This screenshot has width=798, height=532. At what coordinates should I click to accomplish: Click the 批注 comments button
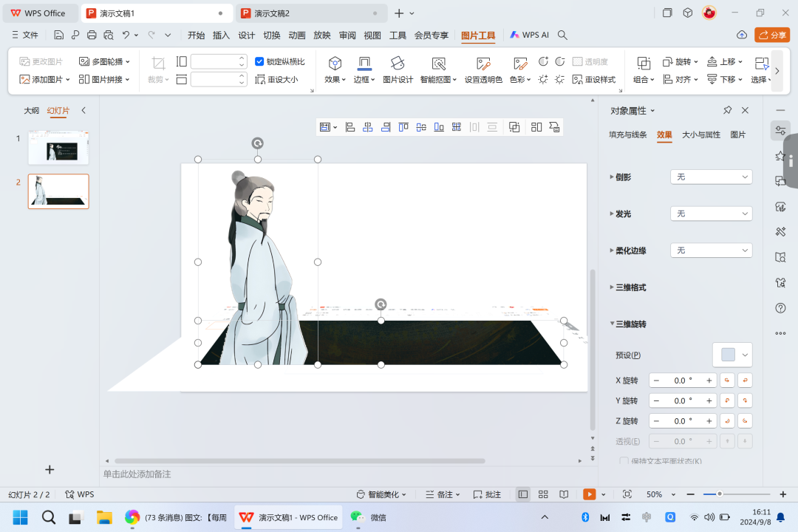pyautogui.click(x=487, y=494)
